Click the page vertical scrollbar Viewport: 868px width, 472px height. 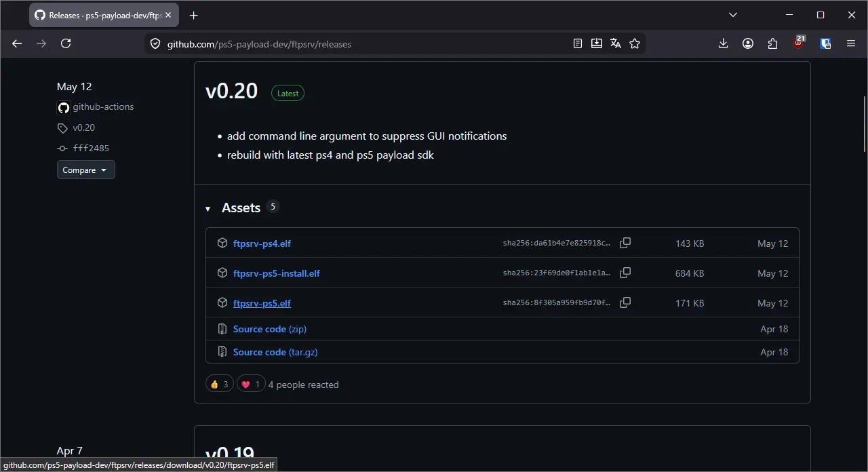(865, 124)
